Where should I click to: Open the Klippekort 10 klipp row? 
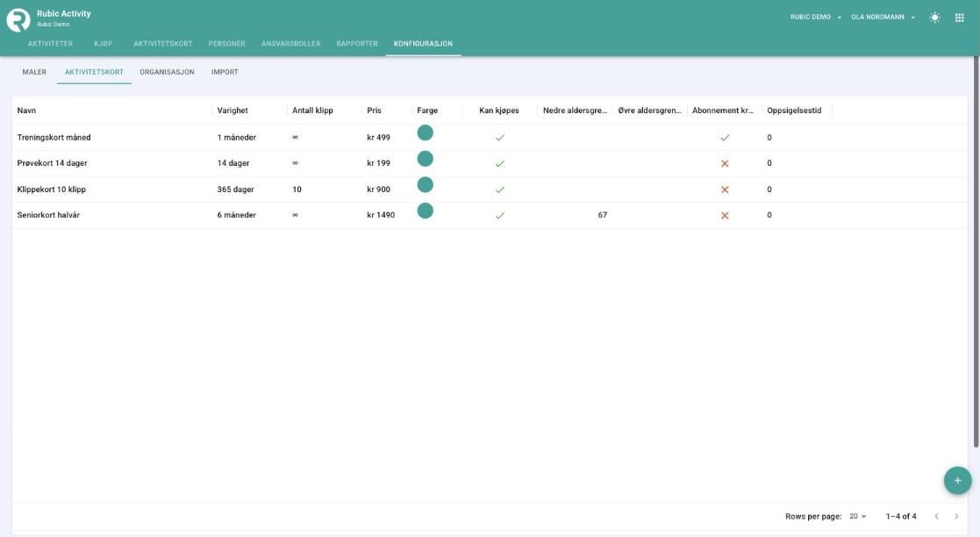click(490, 190)
